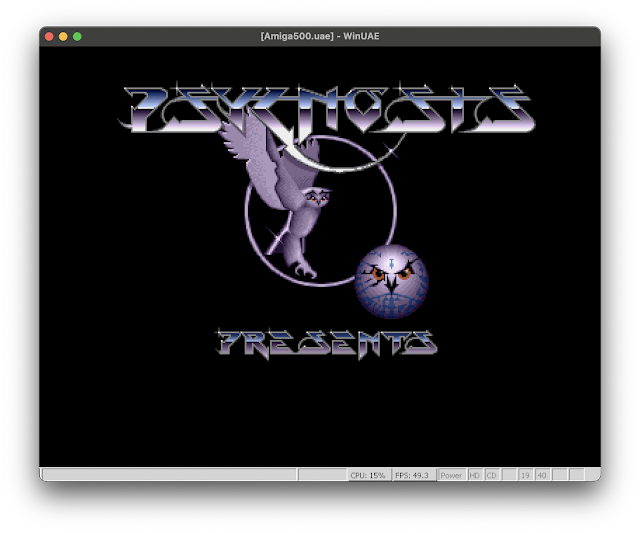The width and height of the screenshot is (640, 533).
Task: Select floppy drive indicator showing 19
Action: point(525,475)
